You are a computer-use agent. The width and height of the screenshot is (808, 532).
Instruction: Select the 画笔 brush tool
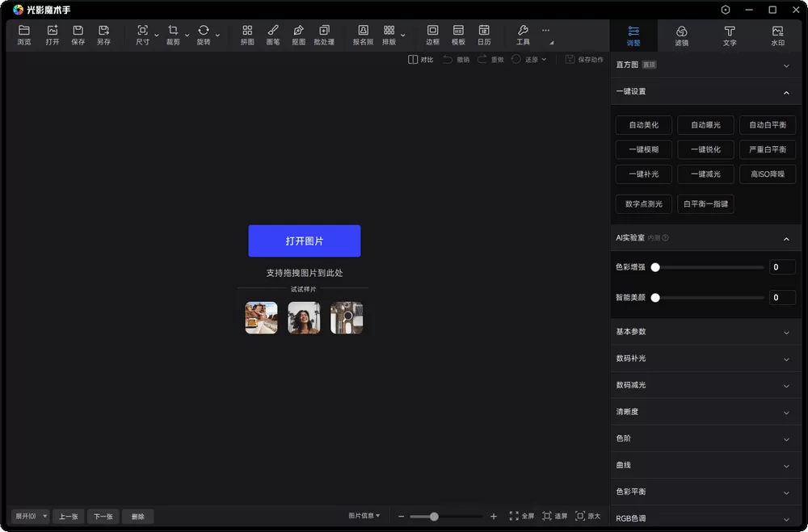[272, 35]
